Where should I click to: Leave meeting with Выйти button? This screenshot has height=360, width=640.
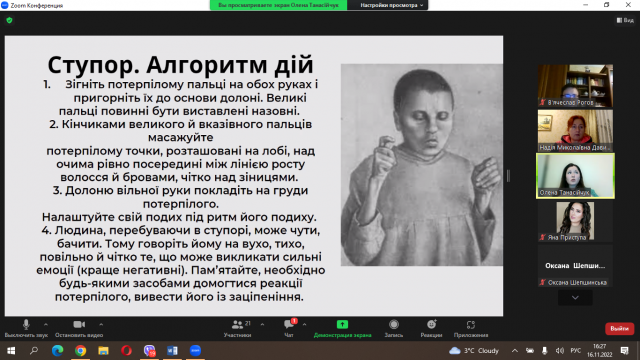click(619, 329)
